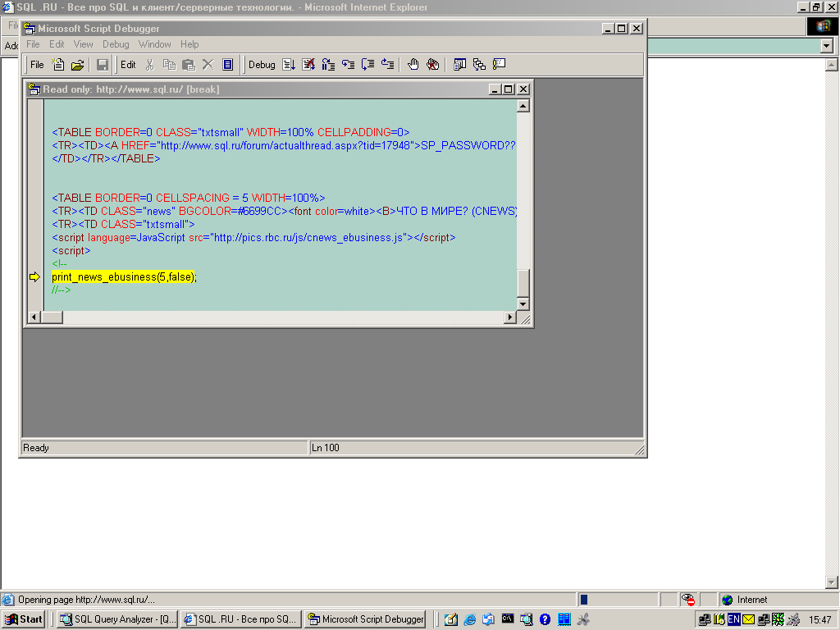Screen dimensions: 840x630
Task: Click Internet Explorer page scroll down arrow
Action: click(x=832, y=582)
